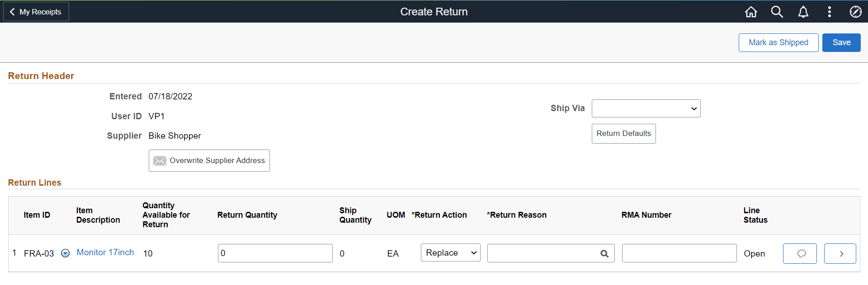Click the RMA Number input field
The image size is (868, 285).
click(x=679, y=253)
